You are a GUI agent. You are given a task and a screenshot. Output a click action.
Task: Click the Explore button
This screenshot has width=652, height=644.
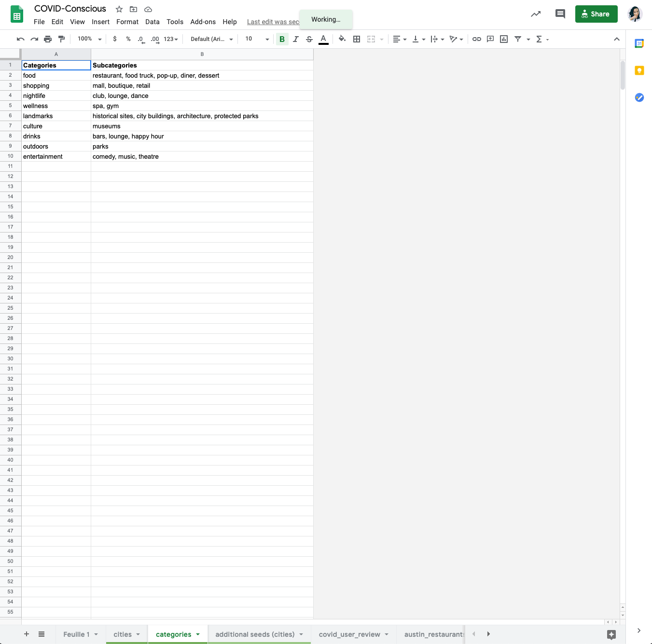pyautogui.click(x=611, y=634)
